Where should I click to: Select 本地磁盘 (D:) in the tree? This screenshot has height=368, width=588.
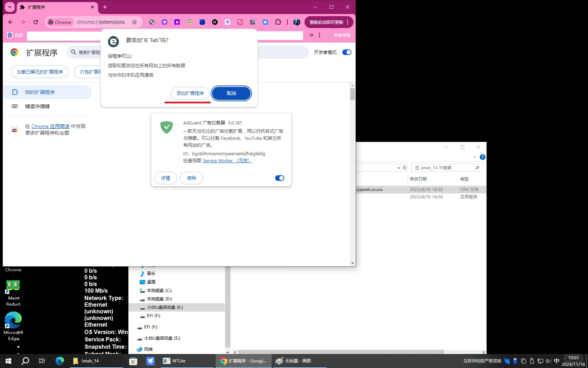(x=159, y=299)
